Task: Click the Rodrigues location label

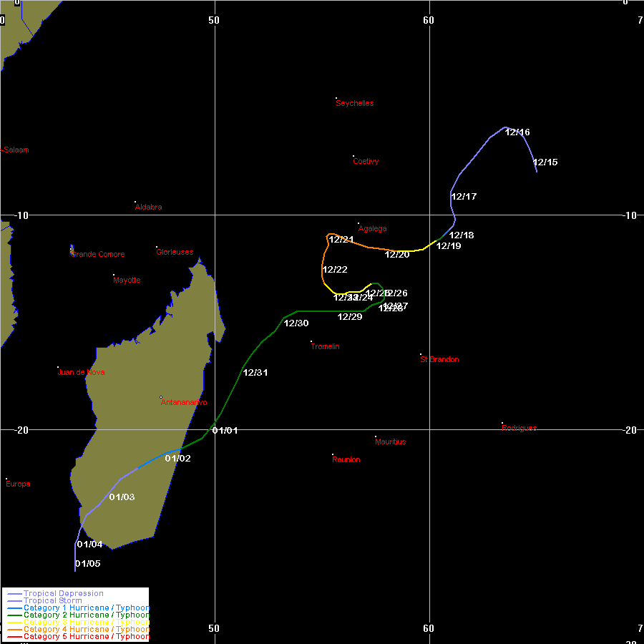Action: 519,428
